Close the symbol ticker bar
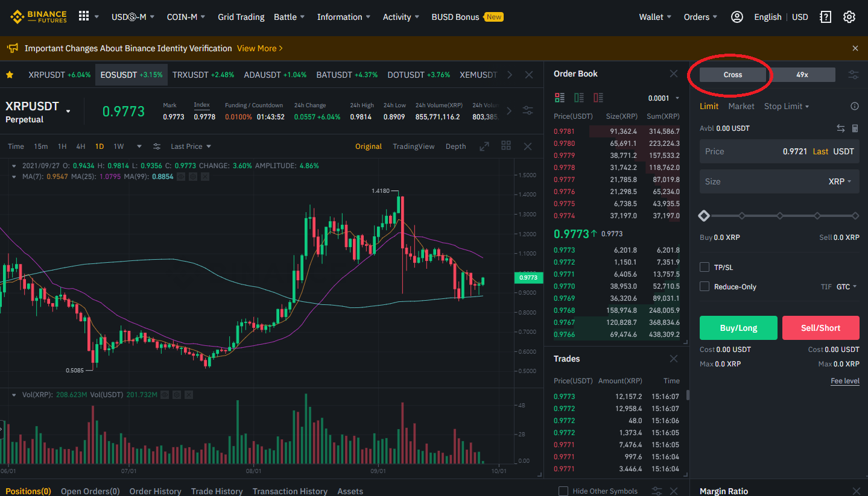Image resolution: width=868 pixels, height=496 pixels. pyautogui.click(x=529, y=75)
